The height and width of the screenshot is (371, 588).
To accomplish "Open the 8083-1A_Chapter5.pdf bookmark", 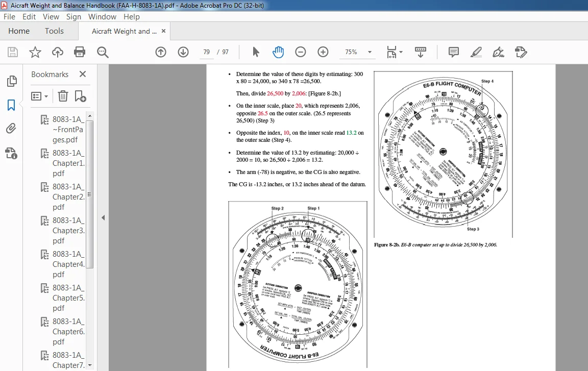I will tap(68, 298).
